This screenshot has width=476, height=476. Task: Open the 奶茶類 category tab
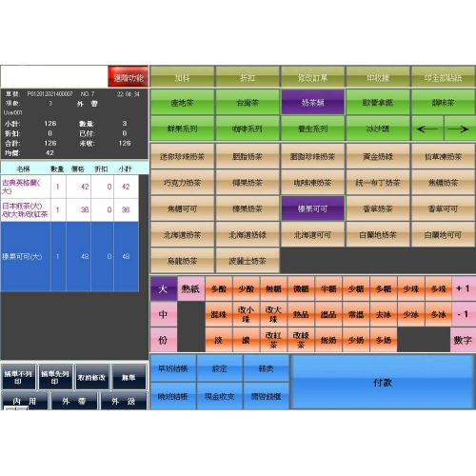(x=312, y=102)
